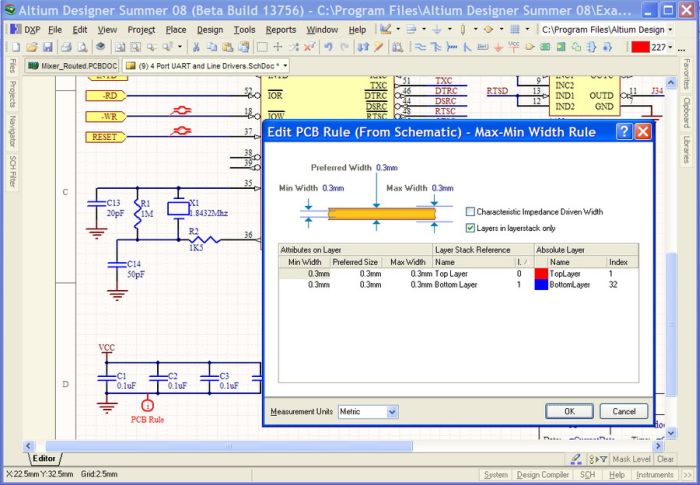The height and width of the screenshot is (485, 700).
Task: Click the Preferred Width 0.3mm value
Action: point(387,167)
